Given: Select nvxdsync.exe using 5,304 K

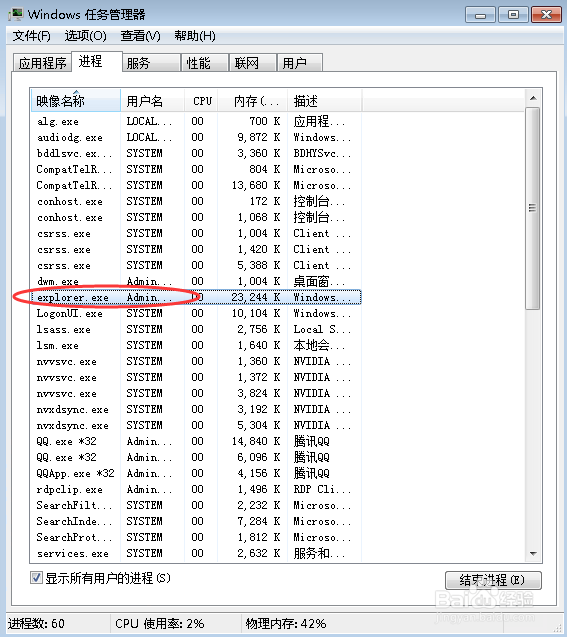Looking at the screenshot, I should point(196,425).
